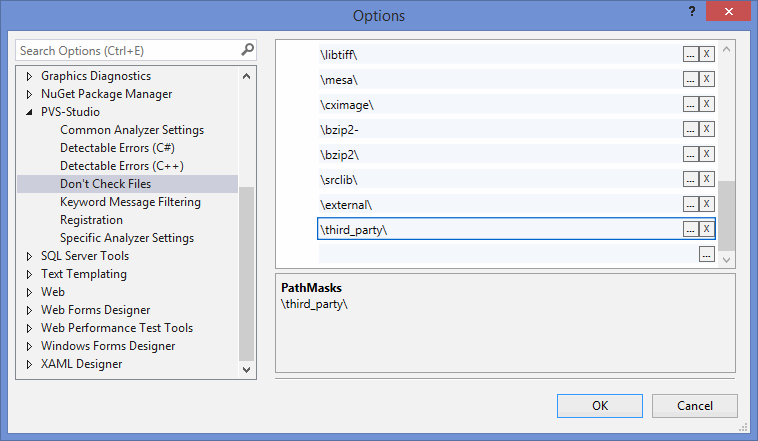Open the browse ellipsis for \bzip2-
758x441 pixels.
690,129
